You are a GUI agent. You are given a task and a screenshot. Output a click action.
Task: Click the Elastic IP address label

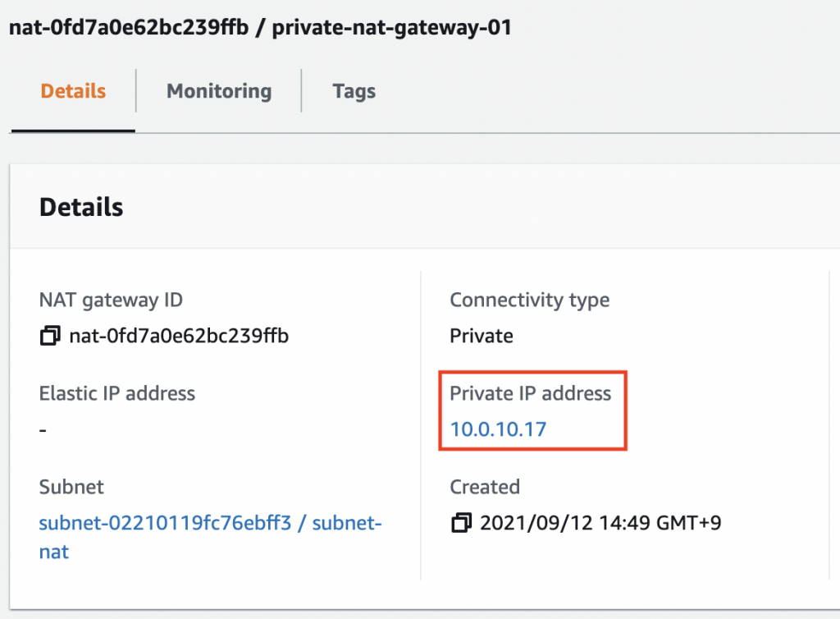pyautogui.click(x=116, y=393)
